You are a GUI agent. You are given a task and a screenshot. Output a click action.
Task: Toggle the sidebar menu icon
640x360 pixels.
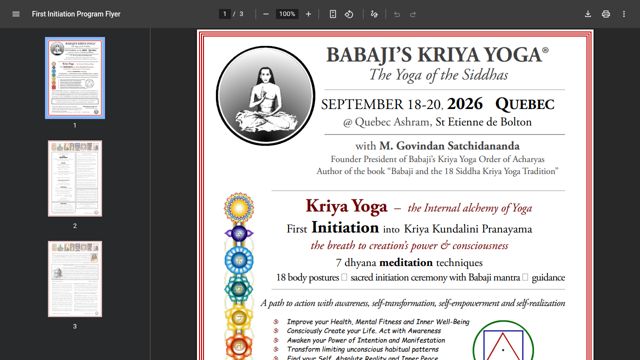16,14
